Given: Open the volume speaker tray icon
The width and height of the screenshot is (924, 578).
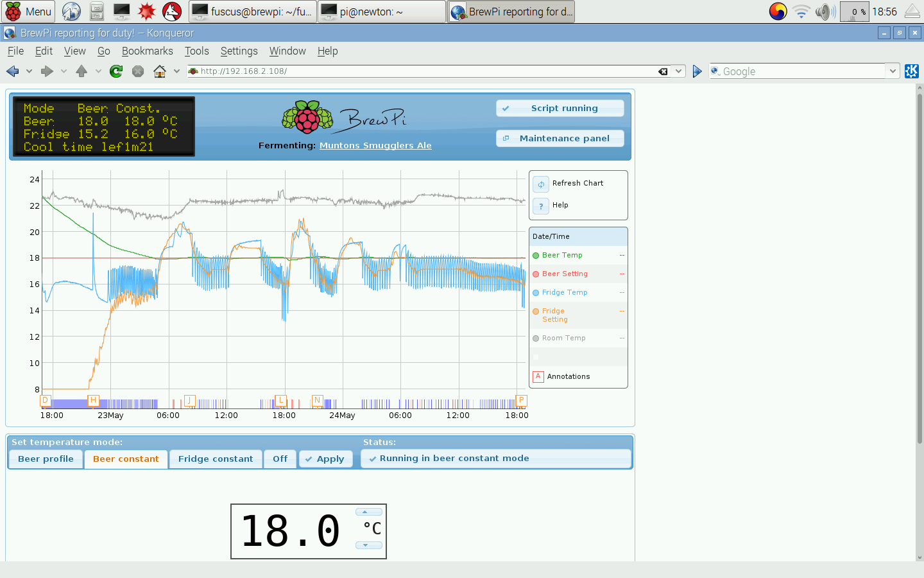Looking at the screenshot, I should tap(825, 12).
